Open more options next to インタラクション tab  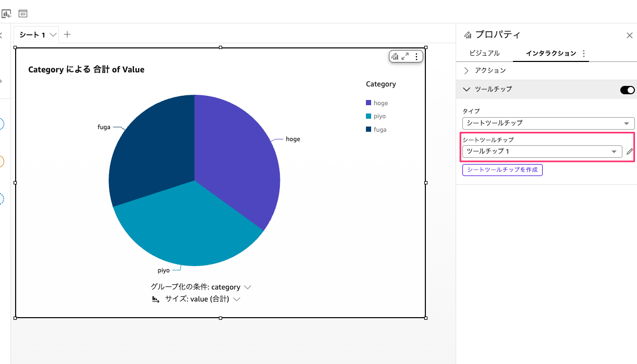tap(583, 54)
